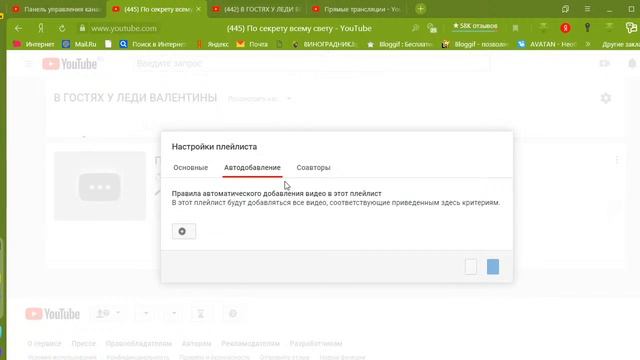Close the (445) По секрету всему browser tab
This screenshot has width=640, height=360.
(x=198, y=9)
